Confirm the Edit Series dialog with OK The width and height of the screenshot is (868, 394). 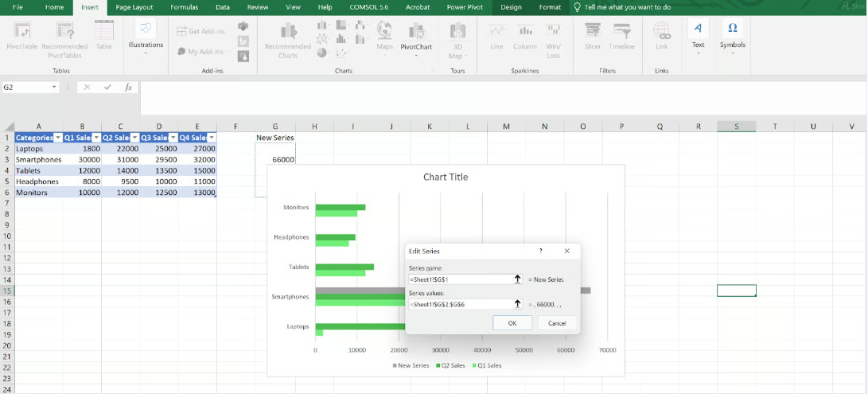512,323
